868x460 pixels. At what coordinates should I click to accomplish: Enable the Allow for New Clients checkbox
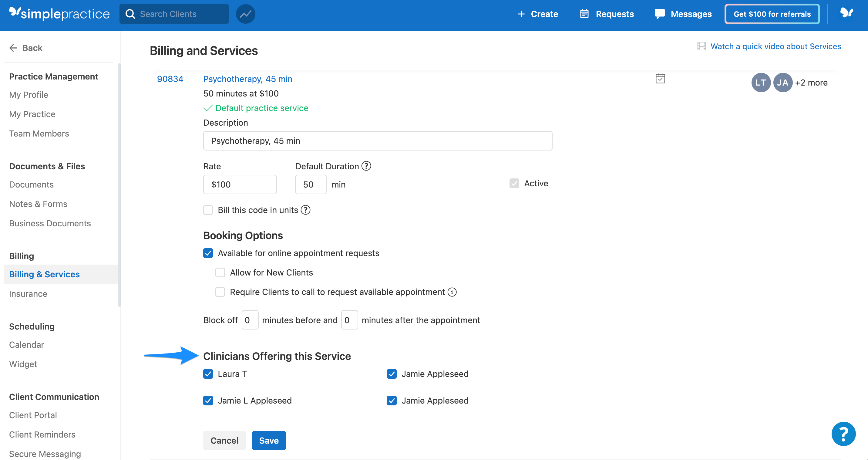point(220,272)
